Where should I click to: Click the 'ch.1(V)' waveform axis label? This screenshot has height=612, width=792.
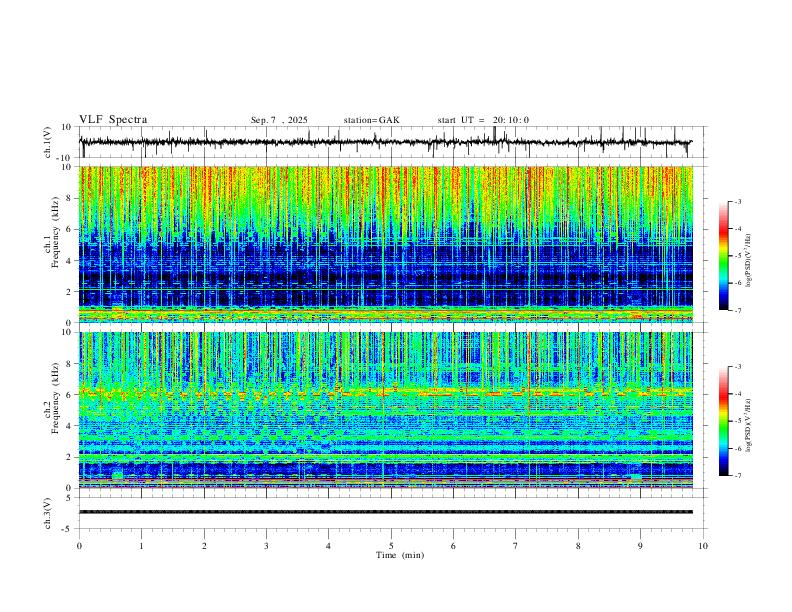click(x=48, y=142)
